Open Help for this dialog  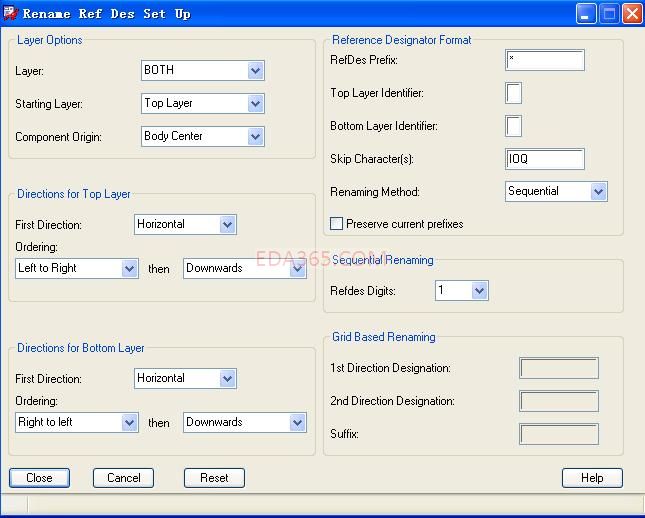pyautogui.click(x=592, y=478)
